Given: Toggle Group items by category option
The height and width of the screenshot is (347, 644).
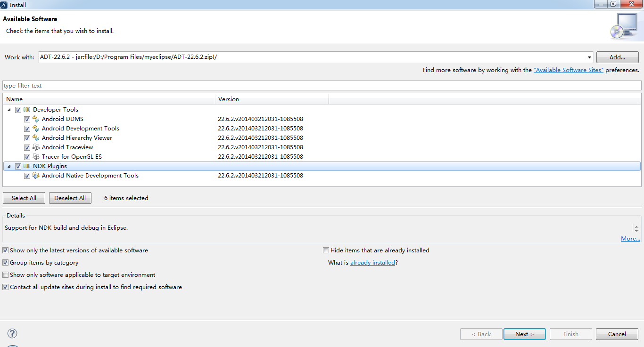Looking at the screenshot, I should pyautogui.click(x=5, y=263).
